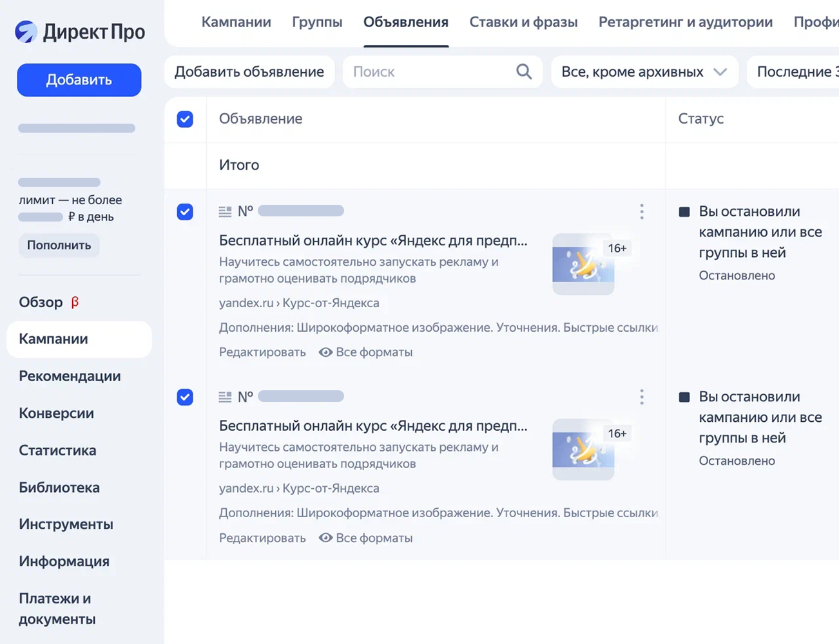Open three-dot menu of second ad

point(642,397)
